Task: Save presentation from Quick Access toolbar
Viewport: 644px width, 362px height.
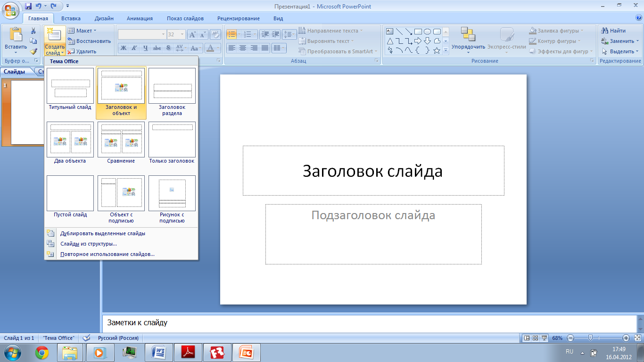Action: [28, 6]
